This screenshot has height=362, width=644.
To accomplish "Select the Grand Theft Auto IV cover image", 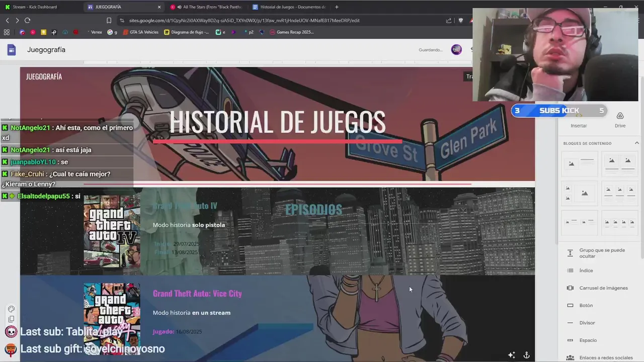I will point(112,231).
